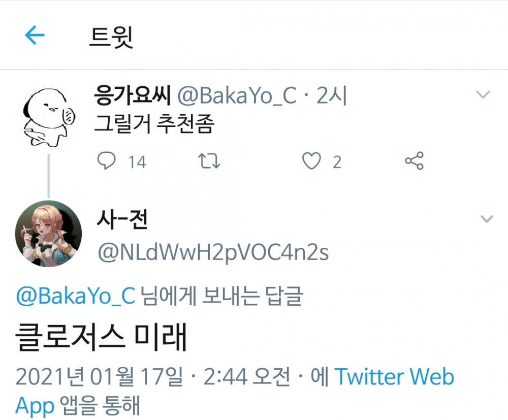
Task: Open 사-전's anime avatar
Action: click(x=48, y=234)
